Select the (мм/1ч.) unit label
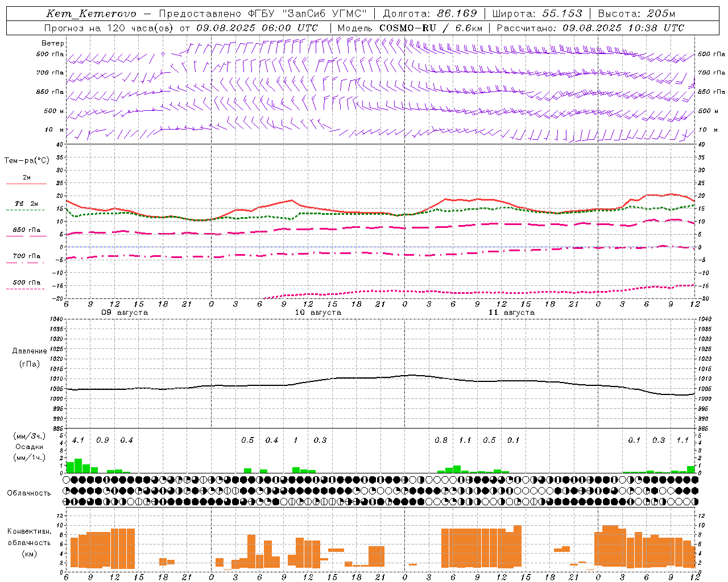The image size is (728, 582). point(30,458)
